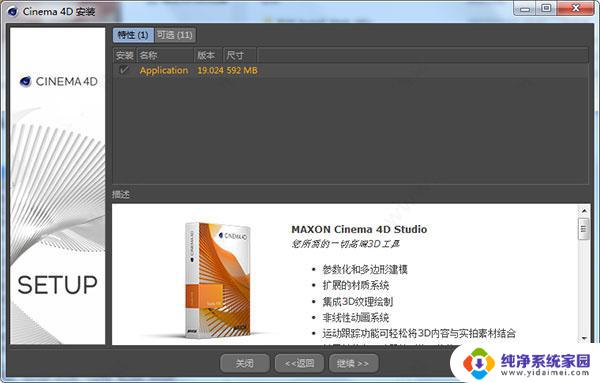Click the MAXON Cinema 4D Studio heading
Screen dimensions: 600x383
point(359,229)
